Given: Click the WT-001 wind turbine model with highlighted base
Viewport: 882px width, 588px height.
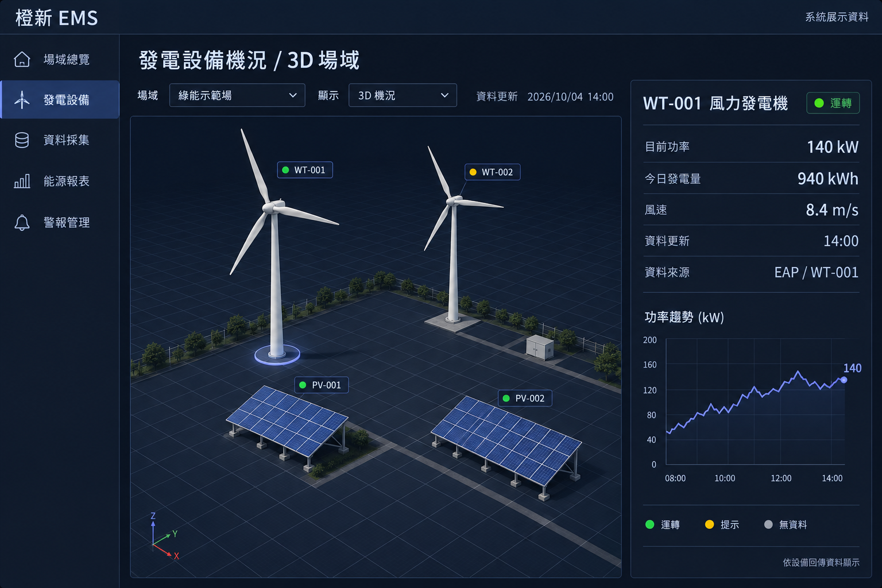Looking at the screenshot, I should [276, 276].
